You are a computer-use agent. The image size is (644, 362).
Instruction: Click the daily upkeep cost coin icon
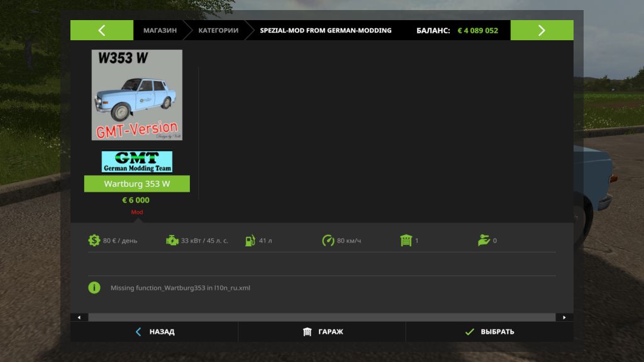click(94, 240)
